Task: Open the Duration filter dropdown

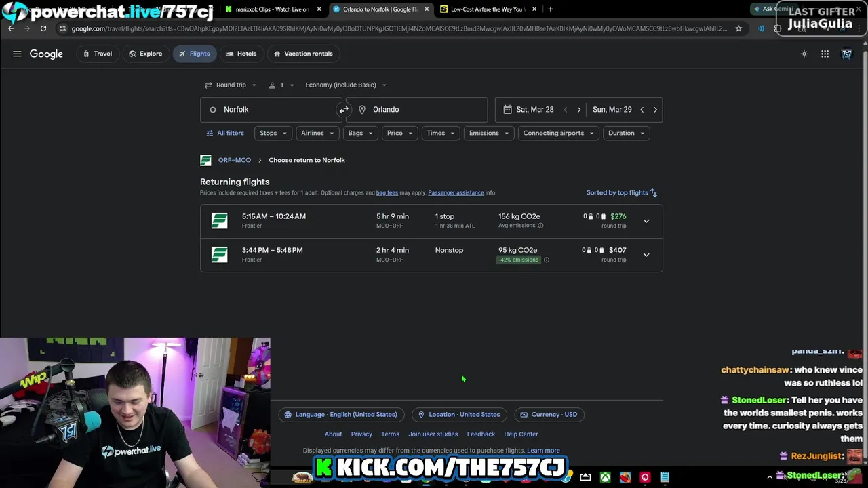Action: [x=626, y=133]
